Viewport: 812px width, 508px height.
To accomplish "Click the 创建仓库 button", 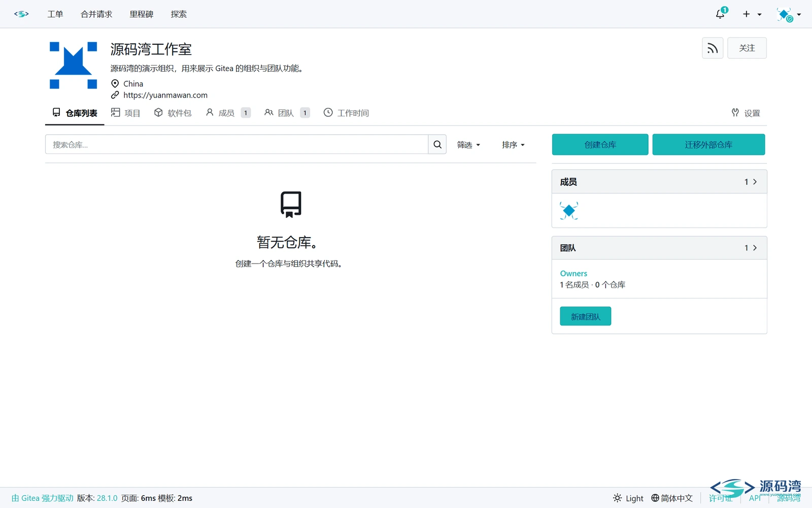I will [600, 145].
